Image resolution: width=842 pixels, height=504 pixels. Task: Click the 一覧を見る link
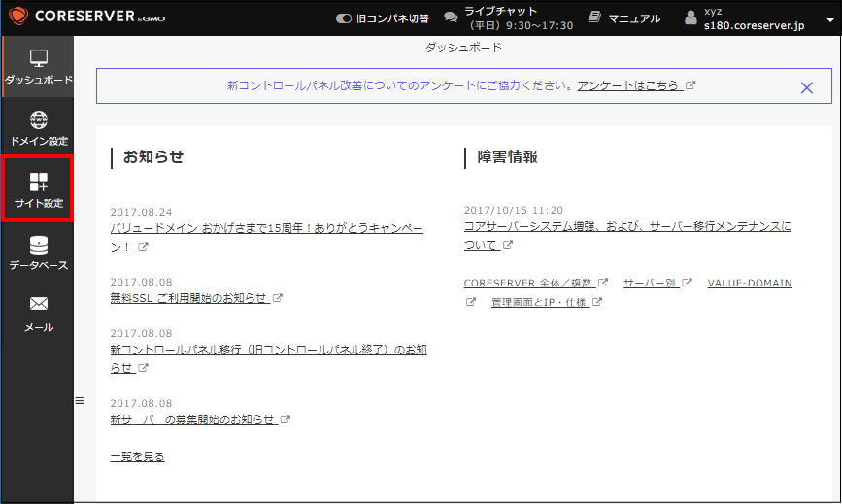click(x=138, y=456)
